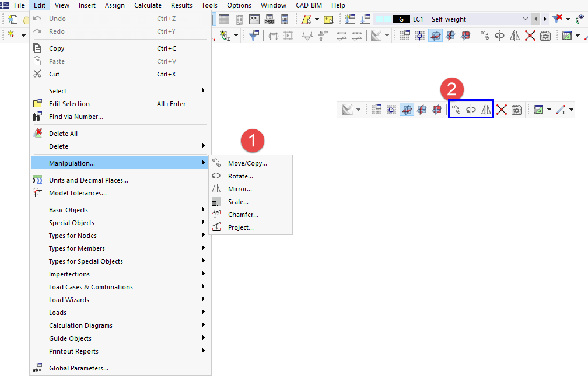Open Edit Object Properties via the gear icon

(x=517, y=109)
